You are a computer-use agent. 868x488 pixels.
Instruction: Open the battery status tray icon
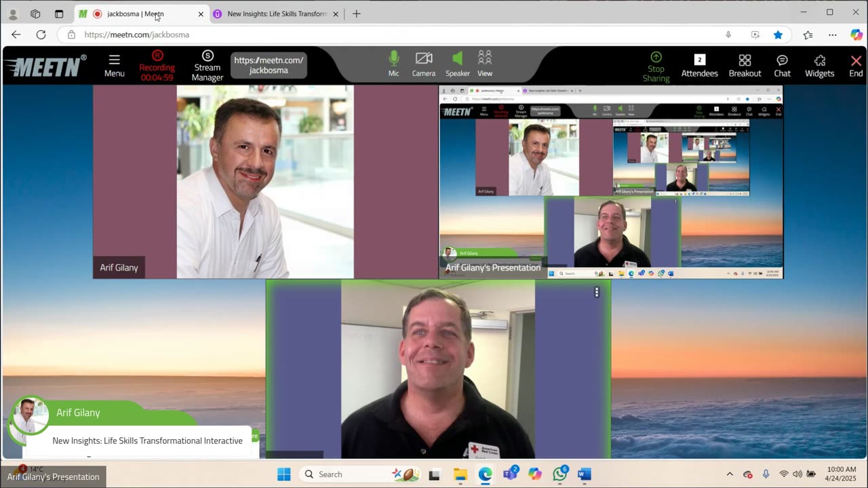tap(811, 474)
